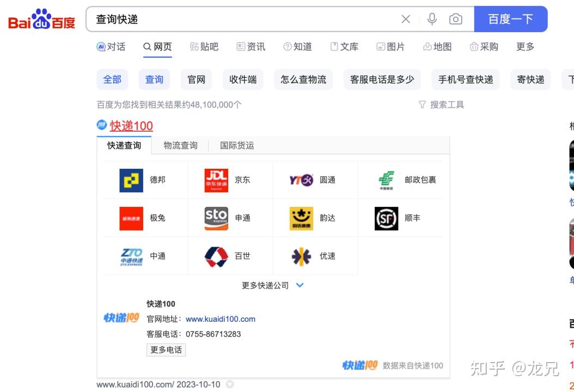This screenshot has width=574, height=392.
Task: Click the Yunda Express logo
Action: tap(301, 218)
